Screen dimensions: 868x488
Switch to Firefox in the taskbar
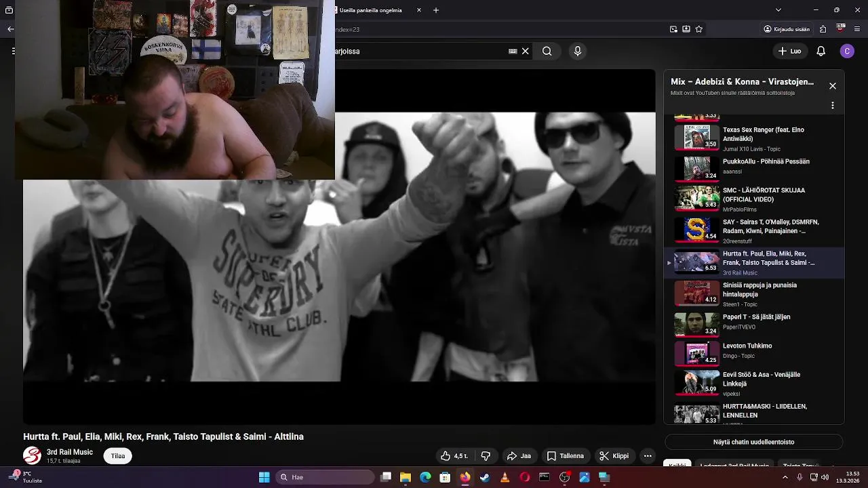point(465,477)
